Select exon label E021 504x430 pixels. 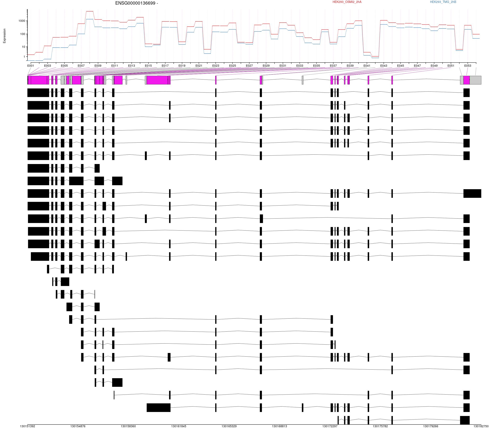(199, 66)
